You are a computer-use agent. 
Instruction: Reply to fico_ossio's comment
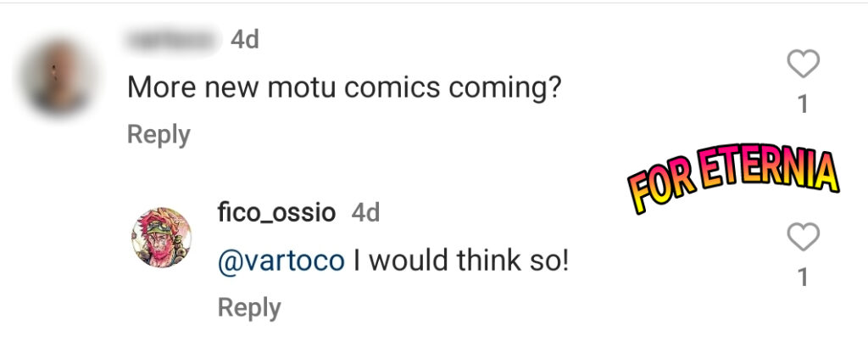coord(248,307)
